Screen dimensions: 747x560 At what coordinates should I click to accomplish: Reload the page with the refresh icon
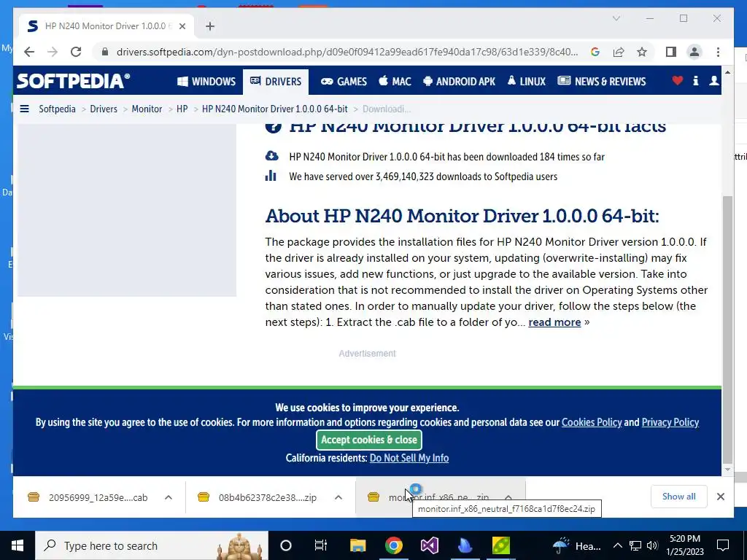[x=76, y=52]
